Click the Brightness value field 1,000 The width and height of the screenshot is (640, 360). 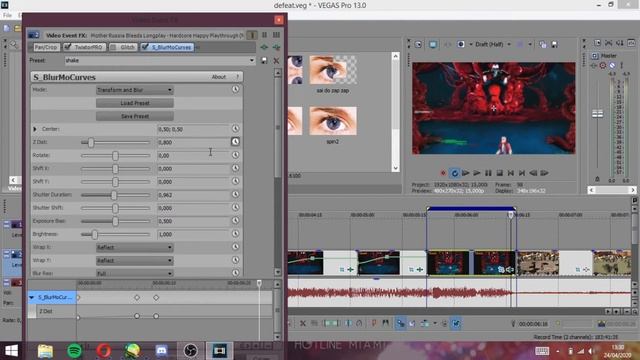pyautogui.click(x=194, y=234)
